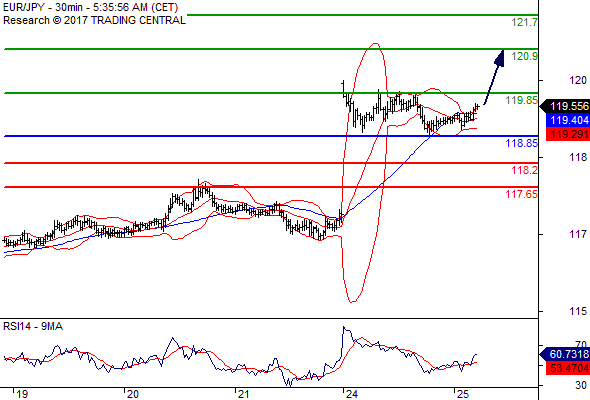
Task: Click the red 119.291 band value tag
Action: coord(568,134)
